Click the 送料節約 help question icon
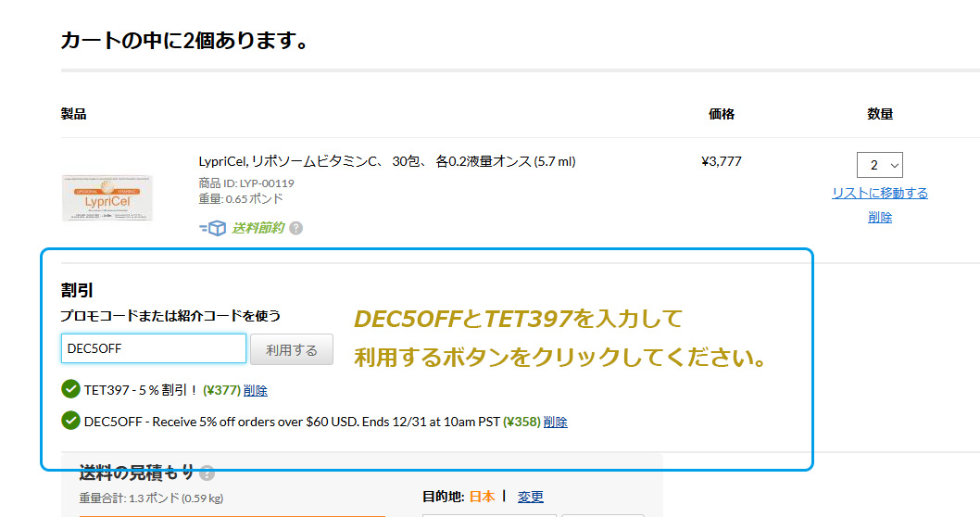This screenshot has width=980, height=517. [x=296, y=228]
